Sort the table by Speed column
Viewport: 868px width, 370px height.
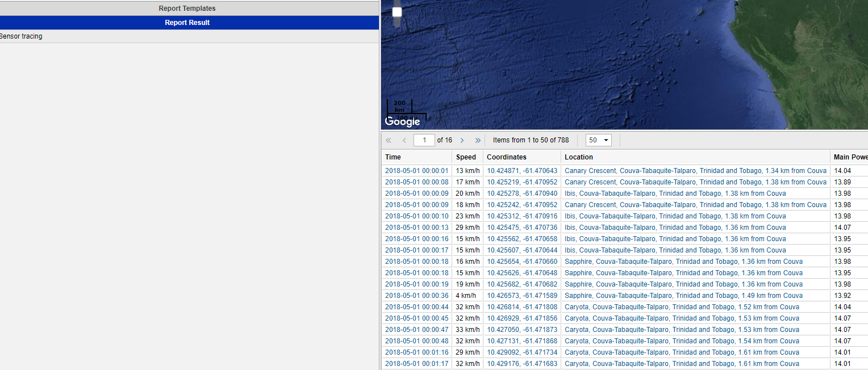click(466, 157)
